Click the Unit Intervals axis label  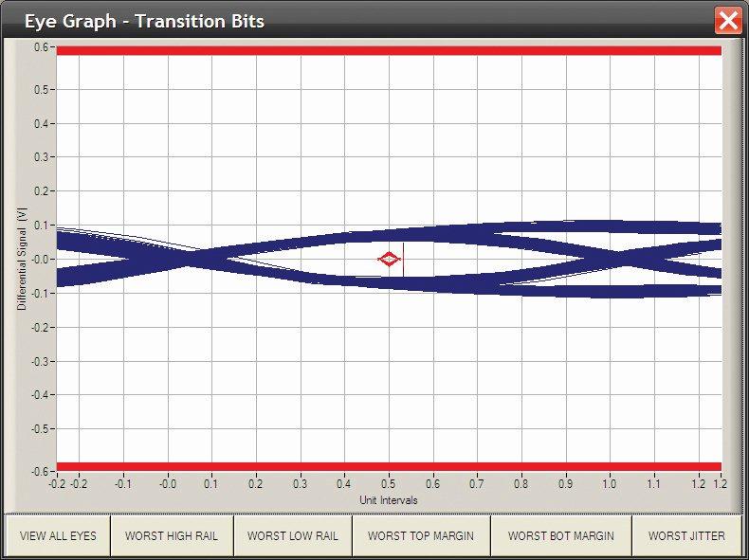(x=388, y=499)
